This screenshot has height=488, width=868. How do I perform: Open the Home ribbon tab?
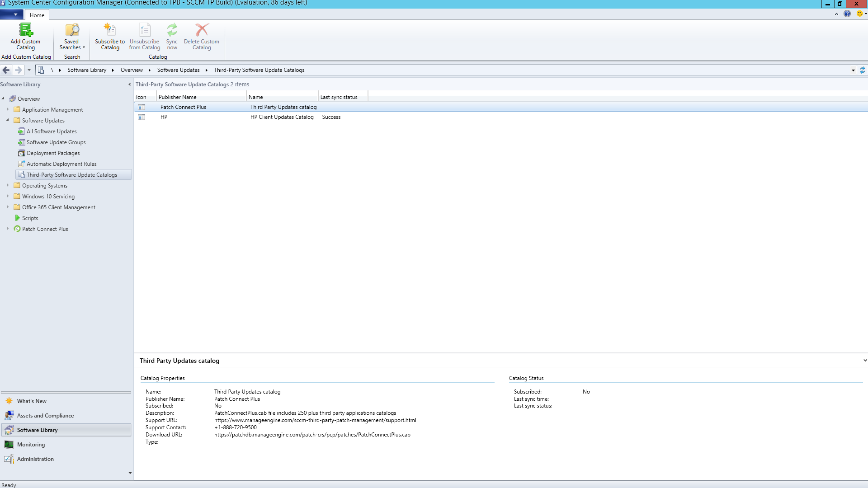(x=37, y=15)
